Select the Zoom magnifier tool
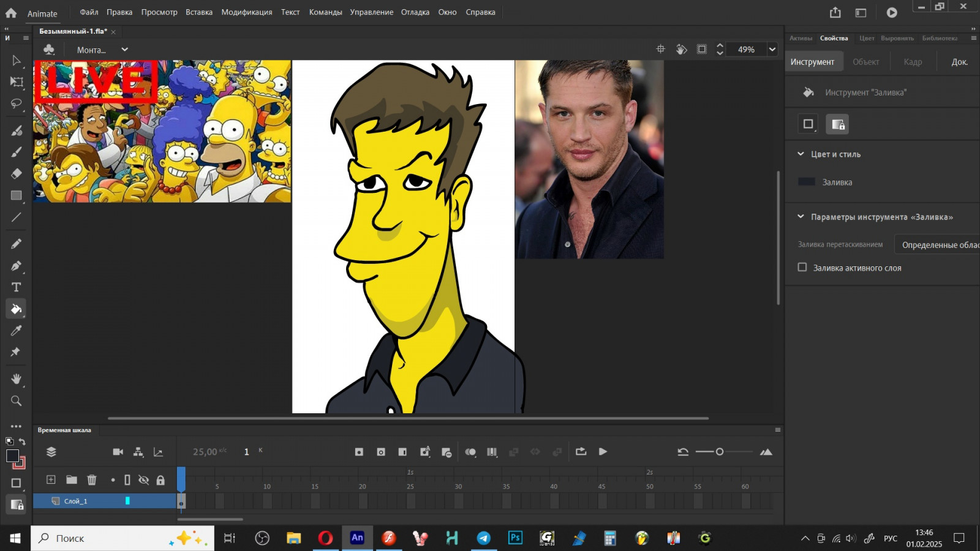Screen dimensions: 980x551 (x=17, y=401)
